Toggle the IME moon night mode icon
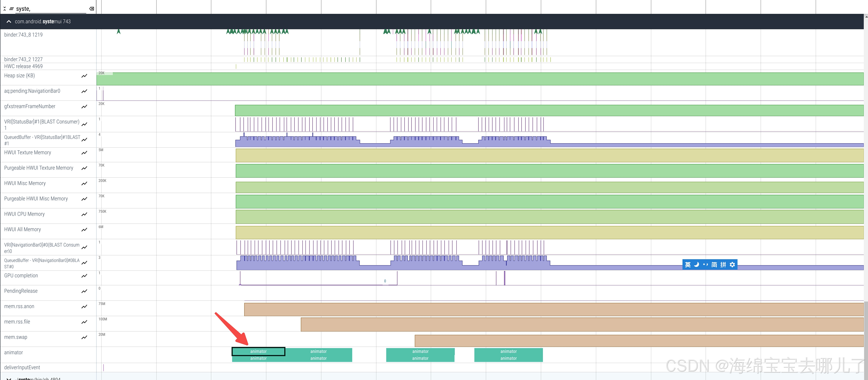The width and height of the screenshot is (868, 380). pyautogui.click(x=697, y=265)
